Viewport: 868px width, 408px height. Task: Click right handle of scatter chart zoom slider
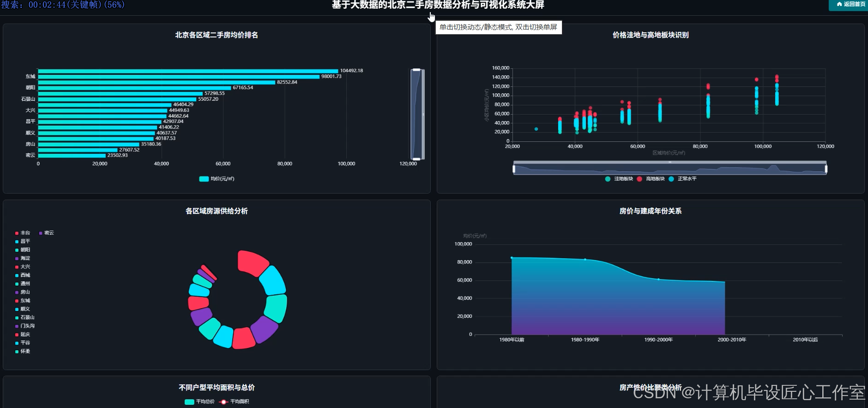pos(826,169)
